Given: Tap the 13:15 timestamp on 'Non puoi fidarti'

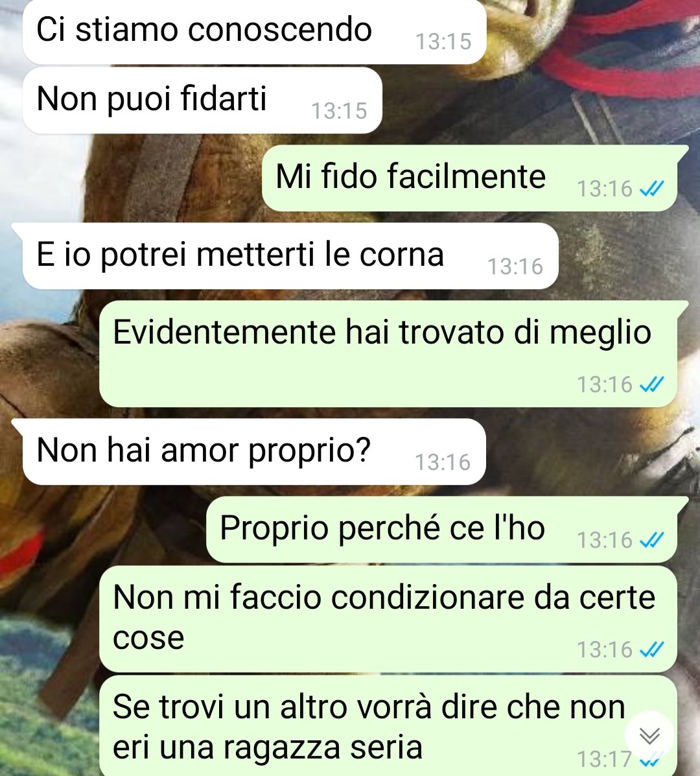Looking at the screenshot, I should (339, 111).
